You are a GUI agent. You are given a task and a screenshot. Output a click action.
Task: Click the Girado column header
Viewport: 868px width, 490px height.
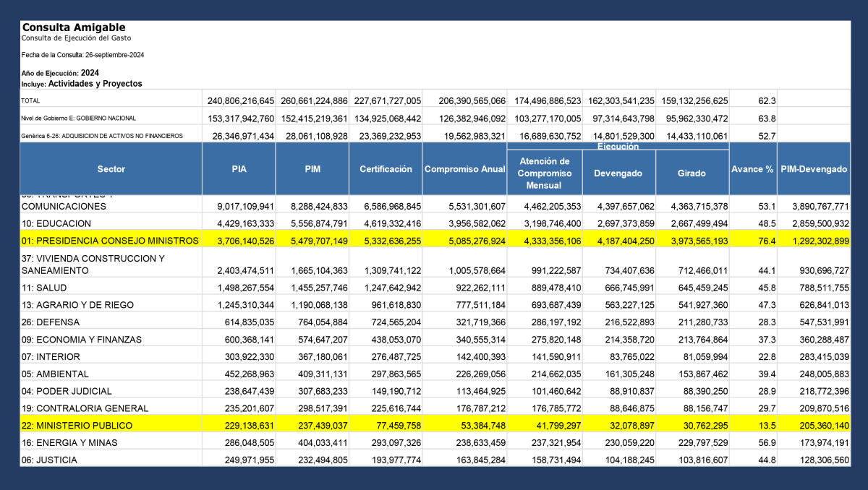(x=692, y=173)
